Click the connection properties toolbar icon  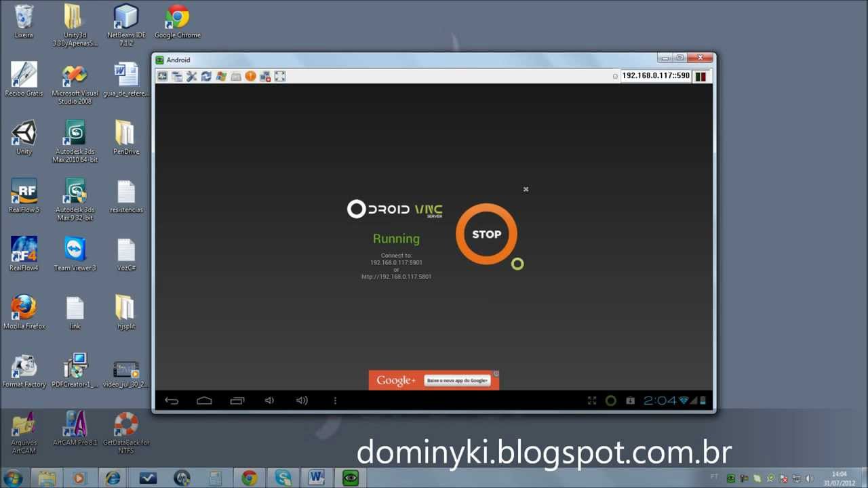(x=177, y=77)
